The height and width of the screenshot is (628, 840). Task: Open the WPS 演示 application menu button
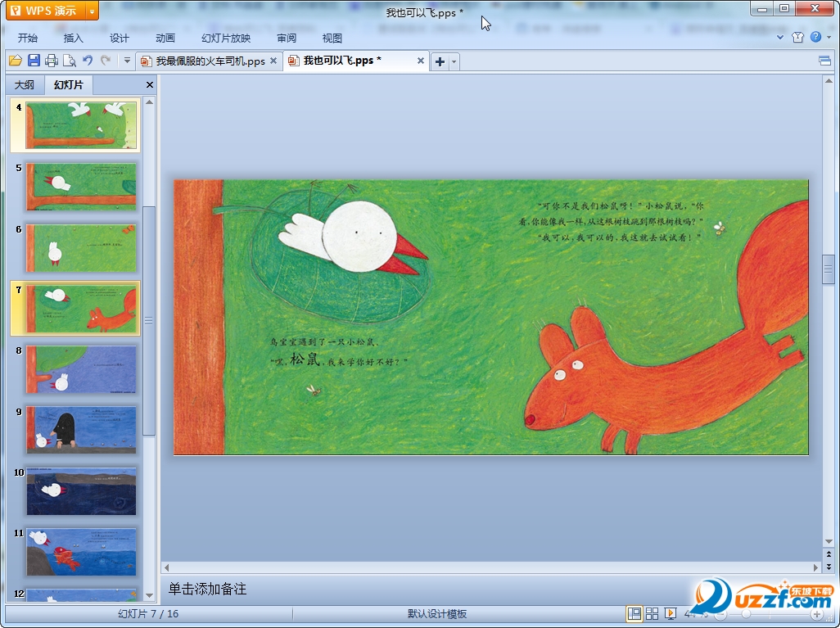46,11
